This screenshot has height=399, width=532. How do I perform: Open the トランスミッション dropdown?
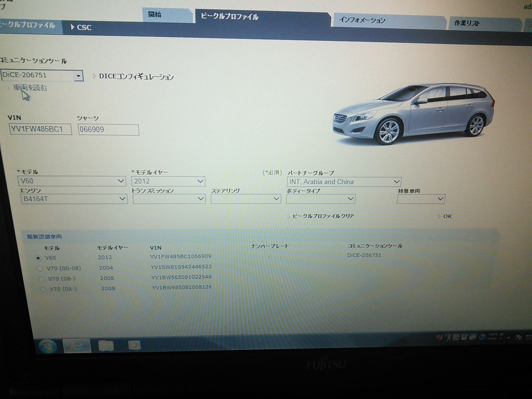169,199
